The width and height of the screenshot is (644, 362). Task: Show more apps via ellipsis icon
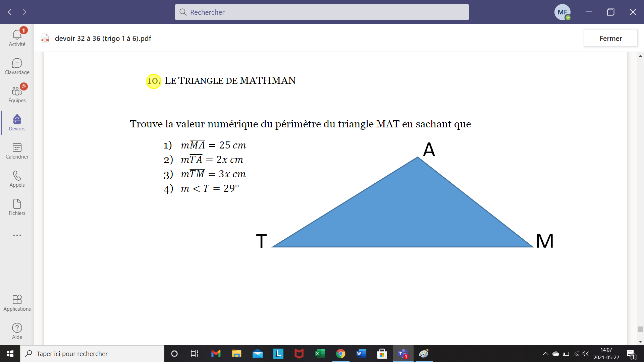pyautogui.click(x=17, y=235)
